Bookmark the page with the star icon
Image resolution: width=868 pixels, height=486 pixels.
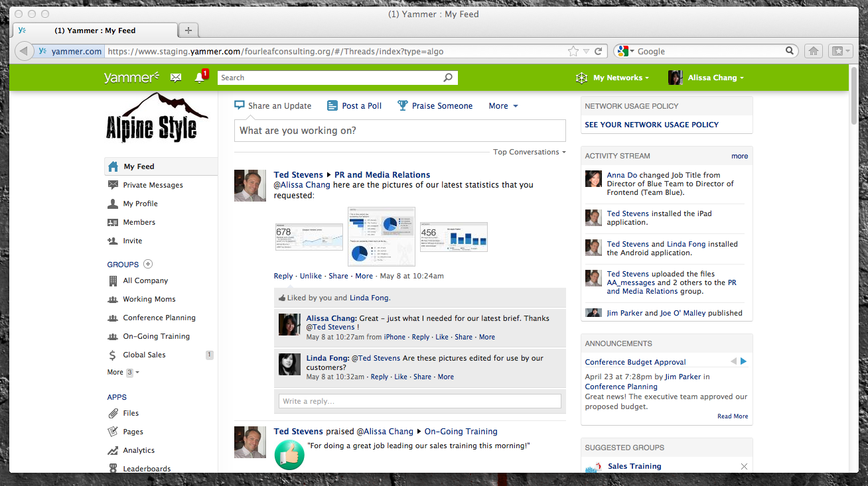[x=573, y=51]
